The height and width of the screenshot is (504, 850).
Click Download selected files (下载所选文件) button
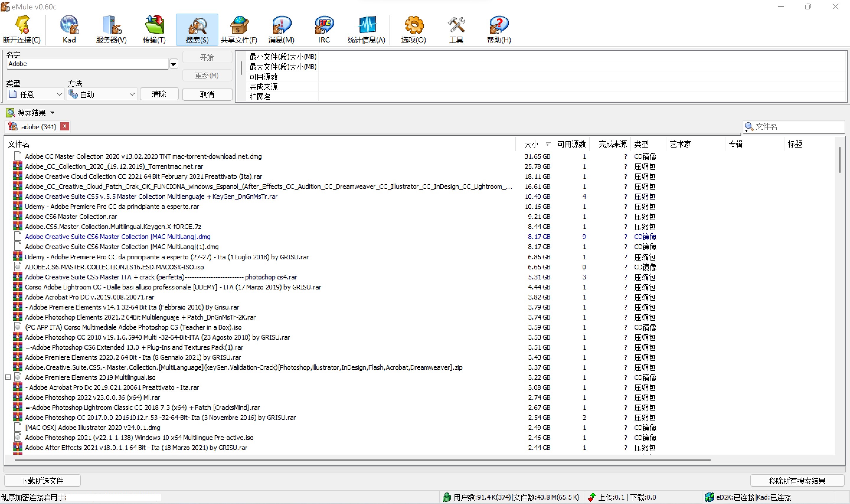42,481
